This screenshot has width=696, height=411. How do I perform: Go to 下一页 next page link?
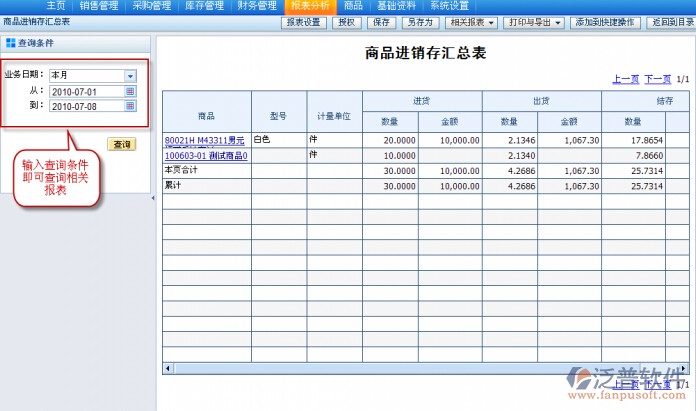657,78
